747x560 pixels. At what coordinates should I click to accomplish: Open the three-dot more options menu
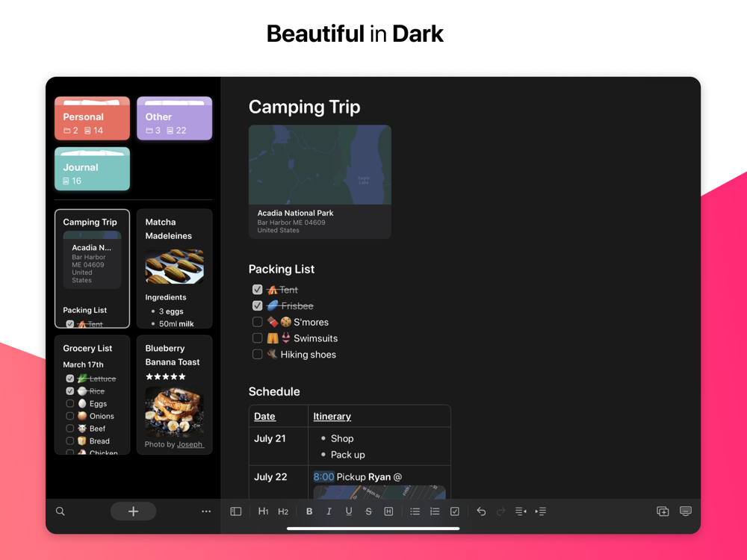click(x=206, y=511)
